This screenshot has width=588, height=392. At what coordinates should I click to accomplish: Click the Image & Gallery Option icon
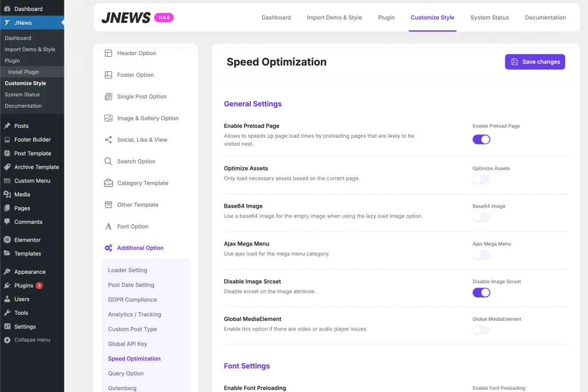[x=108, y=118]
